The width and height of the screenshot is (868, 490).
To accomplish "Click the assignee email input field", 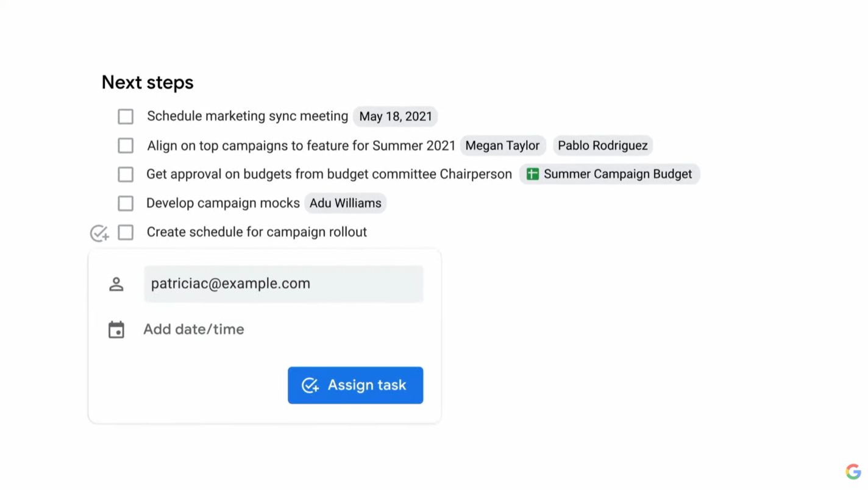I will [283, 284].
